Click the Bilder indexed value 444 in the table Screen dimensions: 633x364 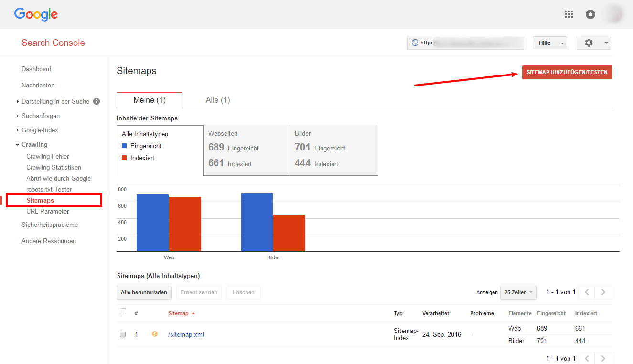(580, 341)
